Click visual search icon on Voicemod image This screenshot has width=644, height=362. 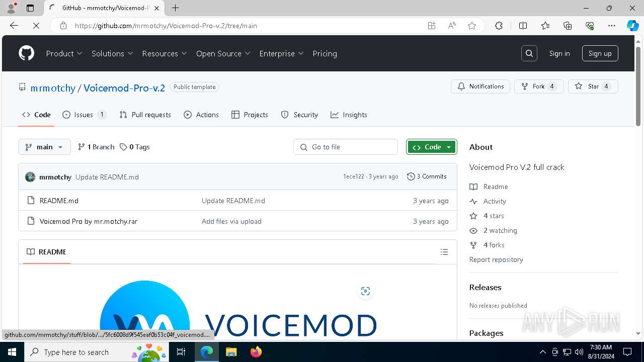coord(366,291)
